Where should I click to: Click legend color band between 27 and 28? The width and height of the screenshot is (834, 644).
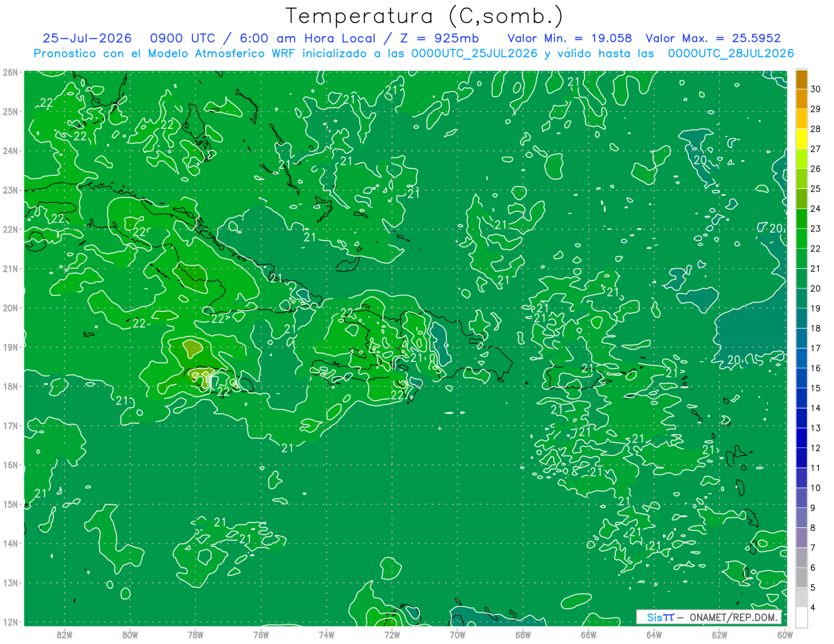tap(801, 138)
